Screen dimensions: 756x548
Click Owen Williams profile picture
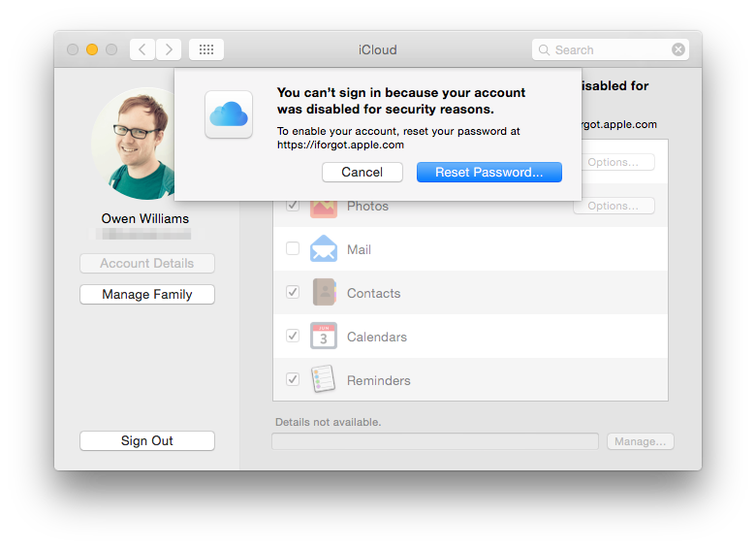click(x=133, y=144)
